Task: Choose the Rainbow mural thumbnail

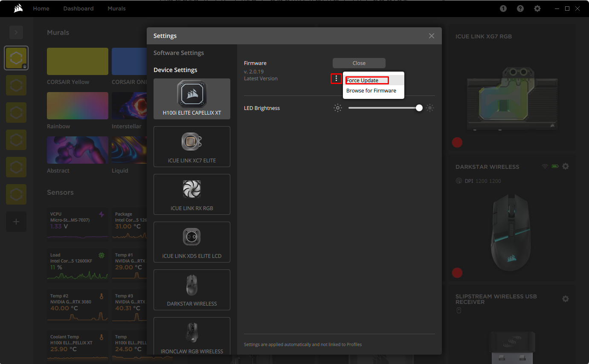Action: point(78,106)
